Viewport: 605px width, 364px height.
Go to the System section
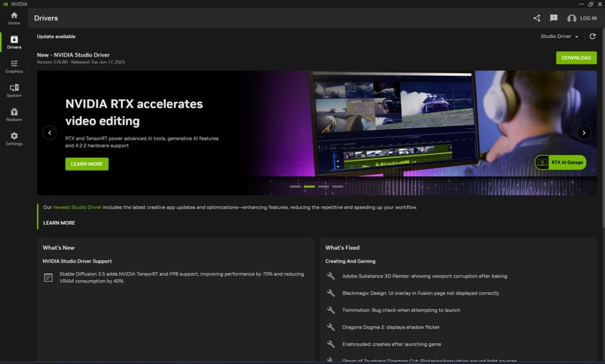14,91
